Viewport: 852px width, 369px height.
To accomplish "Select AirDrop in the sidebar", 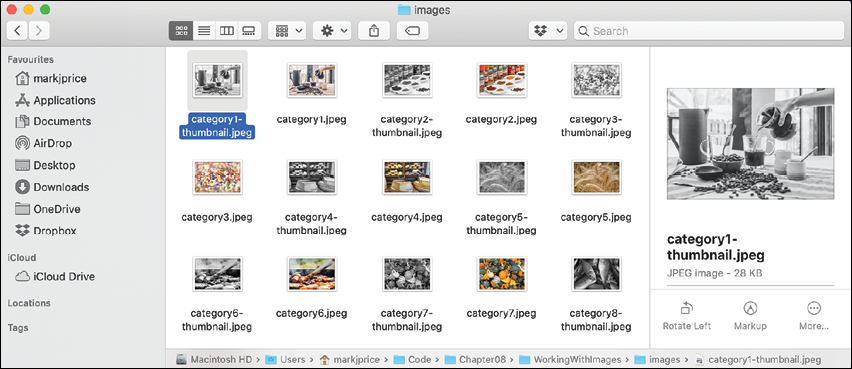I will click(43, 143).
